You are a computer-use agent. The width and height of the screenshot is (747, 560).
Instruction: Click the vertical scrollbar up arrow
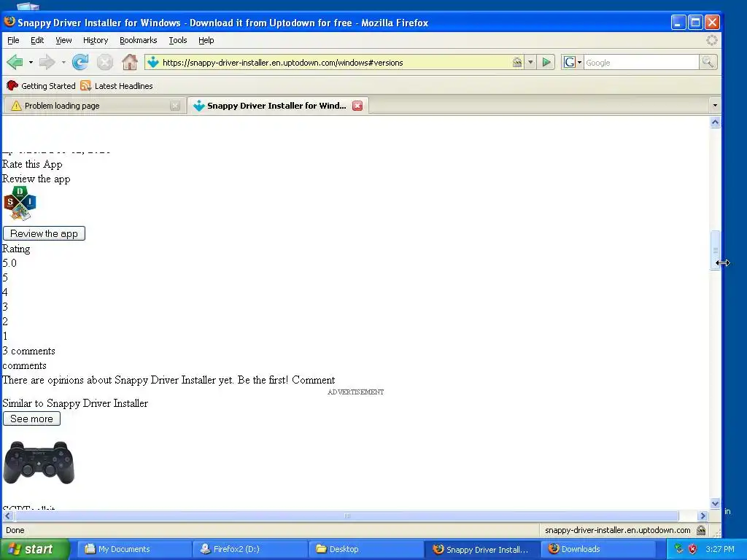click(x=715, y=122)
